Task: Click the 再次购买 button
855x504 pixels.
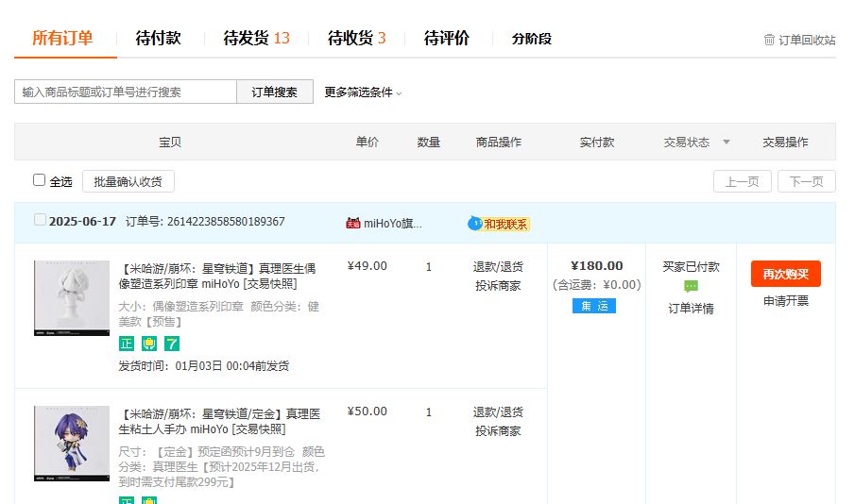Action: pyautogui.click(x=786, y=274)
